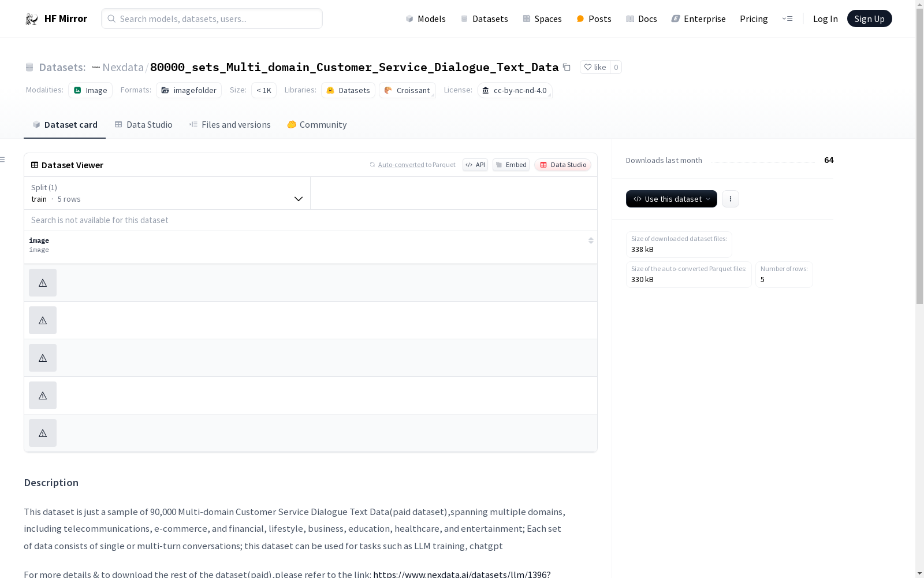Screen dimensions: 924x578
Task: Expand the Split train dropdown
Action: click(x=167, y=193)
